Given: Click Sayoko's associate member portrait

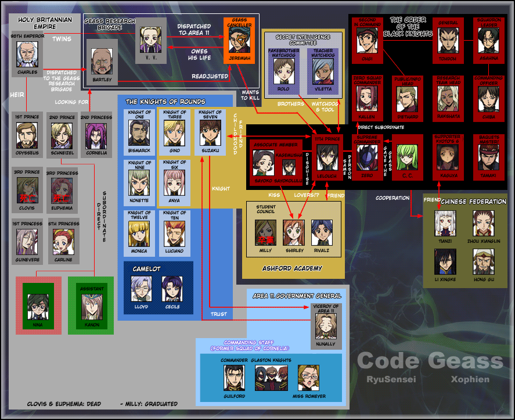Looking at the screenshot, I should click(264, 163).
